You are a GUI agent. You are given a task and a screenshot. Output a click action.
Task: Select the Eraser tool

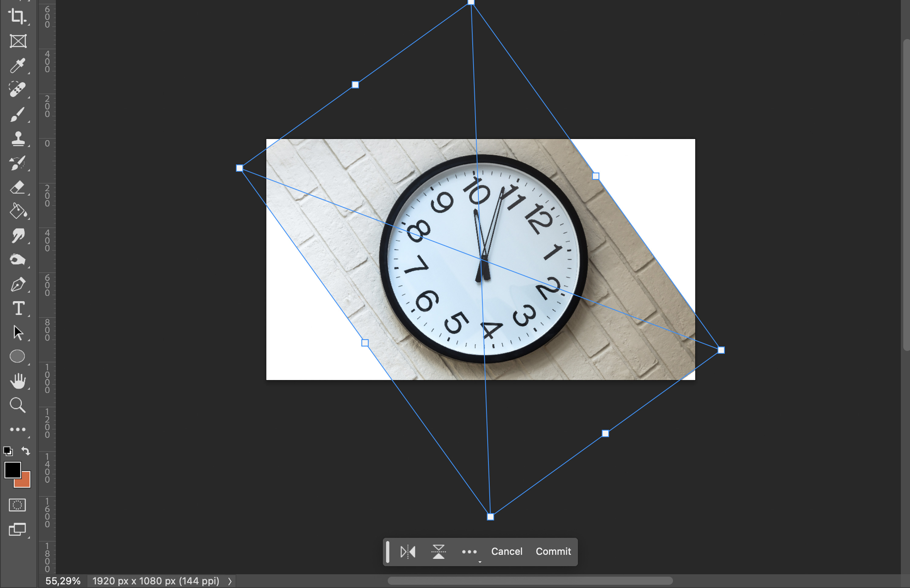pos(17,188)
